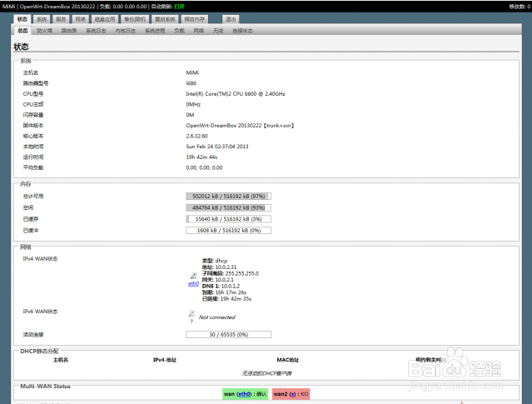Click the Not connected IPv6 status text
The height and width of the screenshot is (404, 532).
(x=216, y=317)
